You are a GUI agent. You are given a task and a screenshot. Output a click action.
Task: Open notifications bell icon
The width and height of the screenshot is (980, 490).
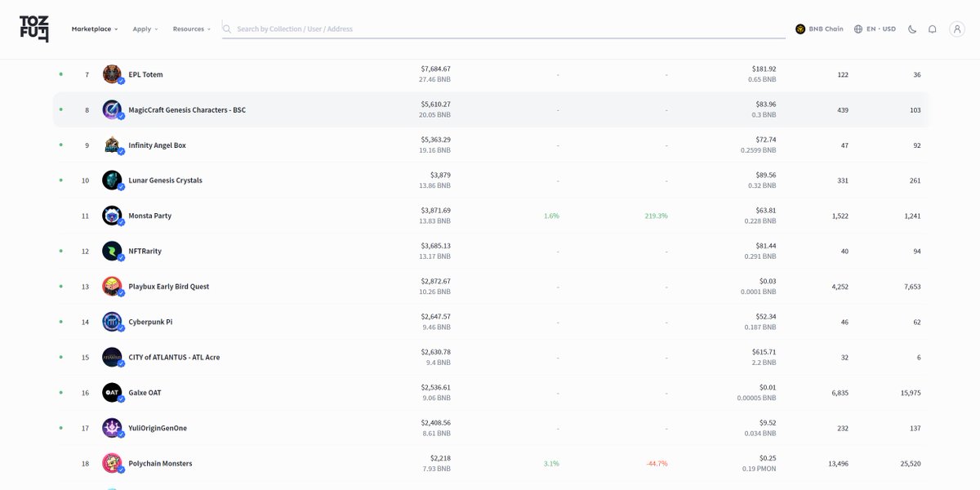pos(933,29)
